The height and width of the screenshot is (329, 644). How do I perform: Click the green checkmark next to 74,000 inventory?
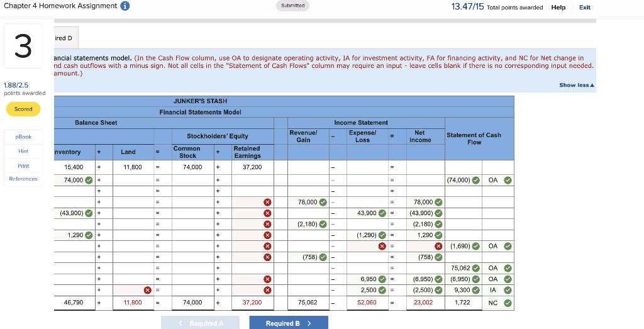(89, 180)
